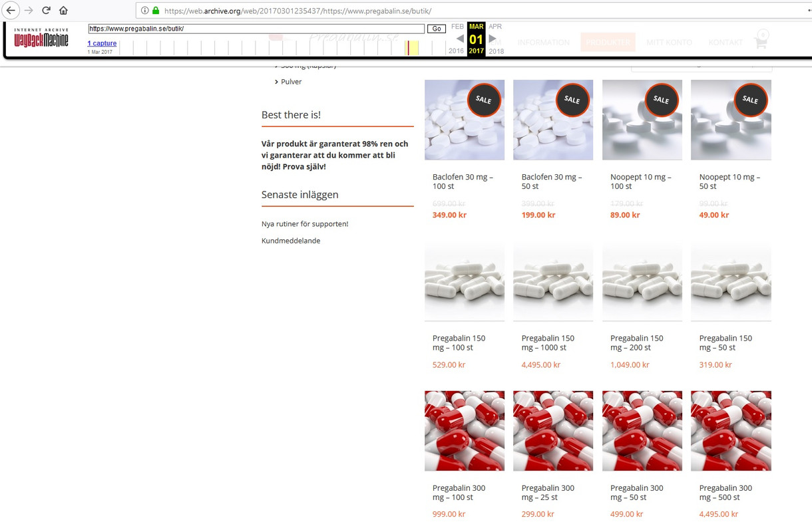812x532 pixels.
Task: Click the browser address bar URL
Action: click(x=298, y=11)
